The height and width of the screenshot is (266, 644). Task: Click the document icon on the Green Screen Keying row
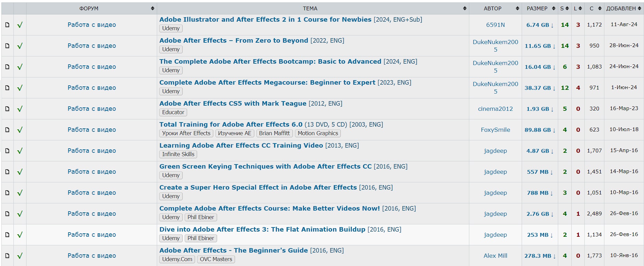coord(7,172)
